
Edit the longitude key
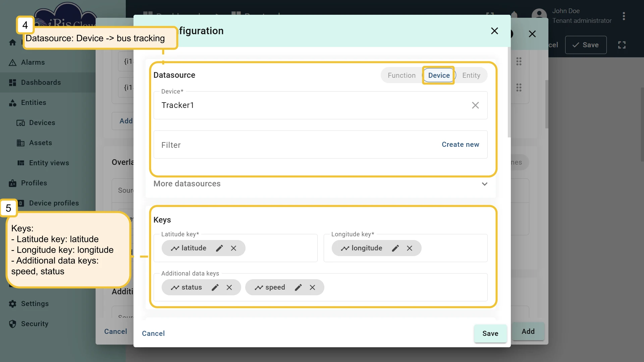(x=395, y=248)
